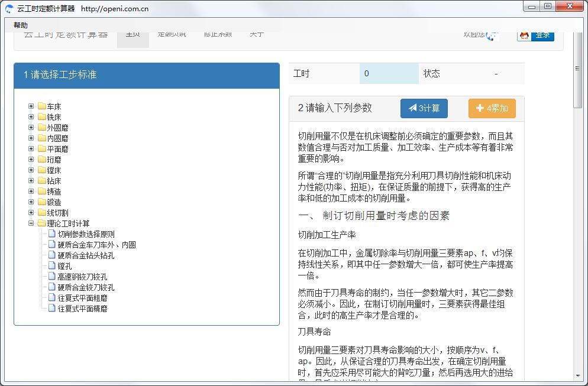Click the 切削参数选择原则 document icon
This screenshot has height=386, width=588.
52,234
